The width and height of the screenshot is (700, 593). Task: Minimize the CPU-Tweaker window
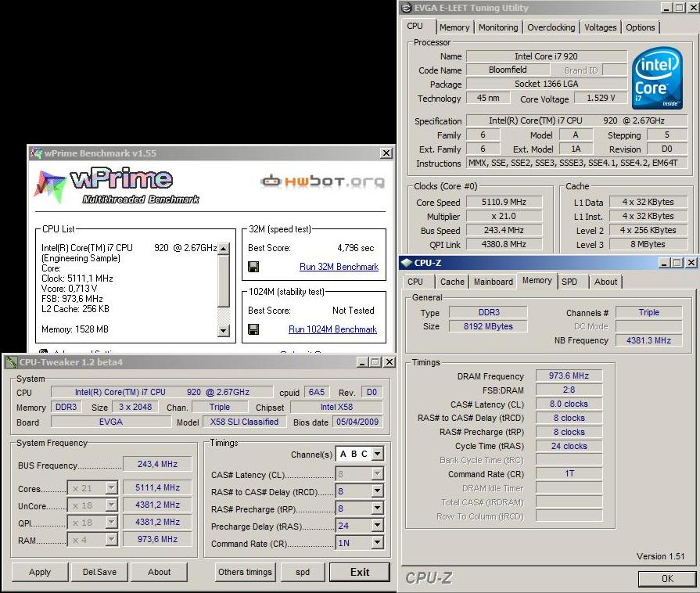[362, 362]
